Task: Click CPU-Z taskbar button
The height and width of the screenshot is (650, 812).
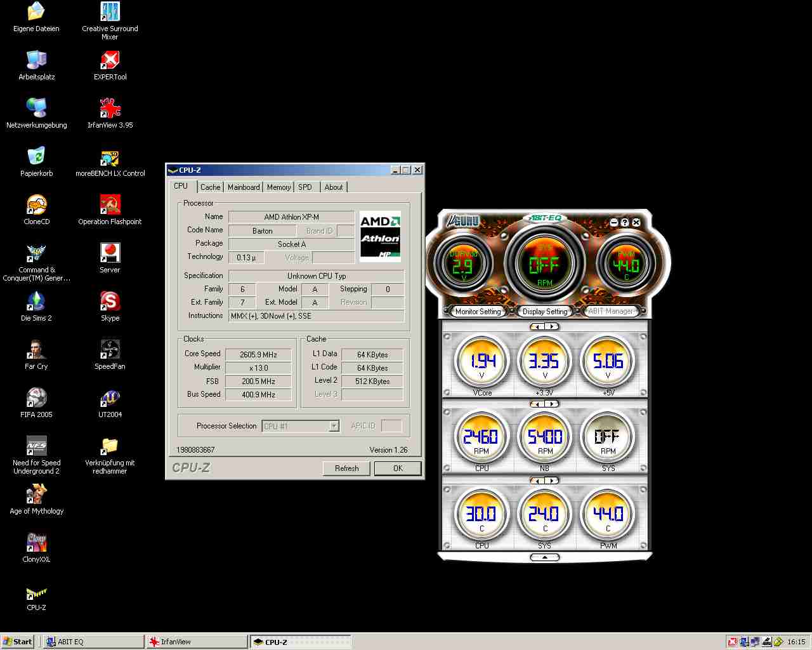Action: pyautogui.click(x=300, y=642)
